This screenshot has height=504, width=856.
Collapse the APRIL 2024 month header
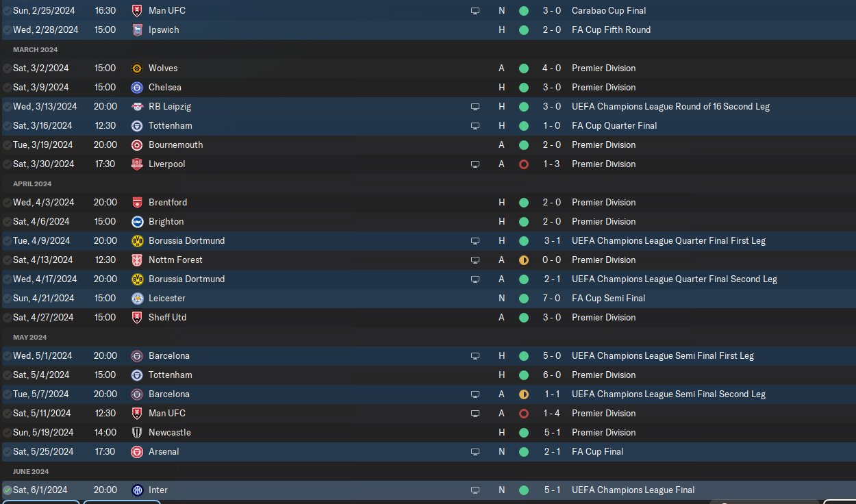click(32, 184)
